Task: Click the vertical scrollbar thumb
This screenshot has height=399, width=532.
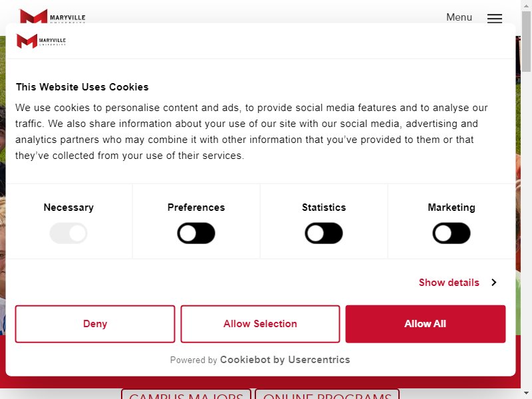Action: point(526,41)
